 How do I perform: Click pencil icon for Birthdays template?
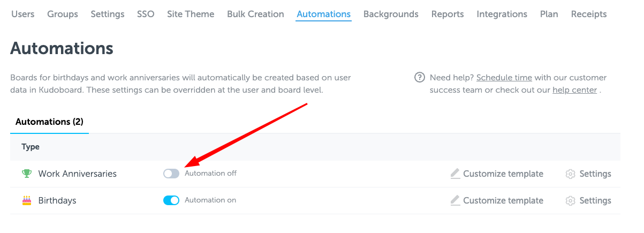click(455, 200)
